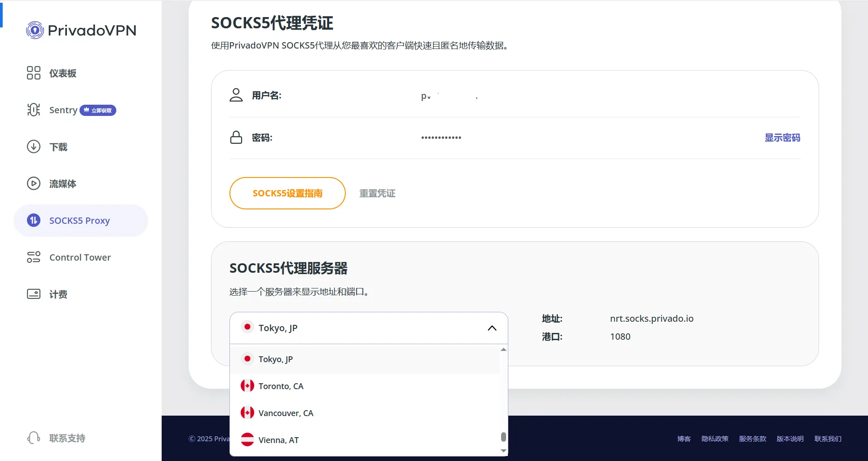Show the password with 显示密码
868x461 pixels.
(x=782, y=137)
